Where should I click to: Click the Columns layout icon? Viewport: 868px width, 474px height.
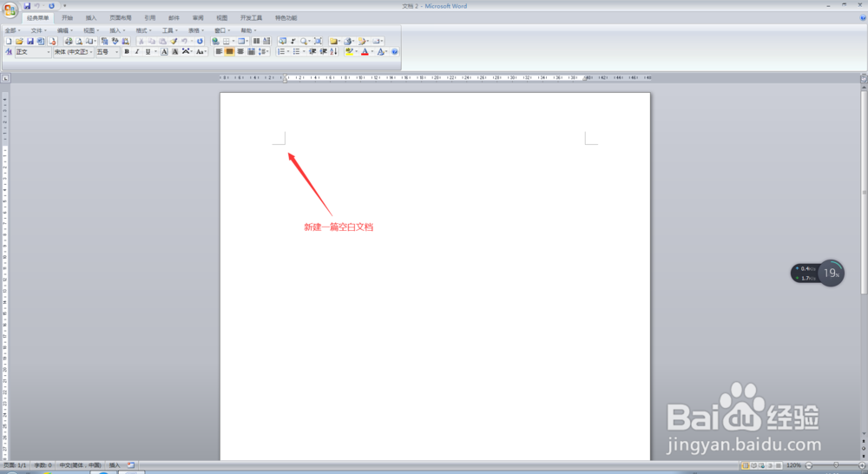[x=256, y=41]
